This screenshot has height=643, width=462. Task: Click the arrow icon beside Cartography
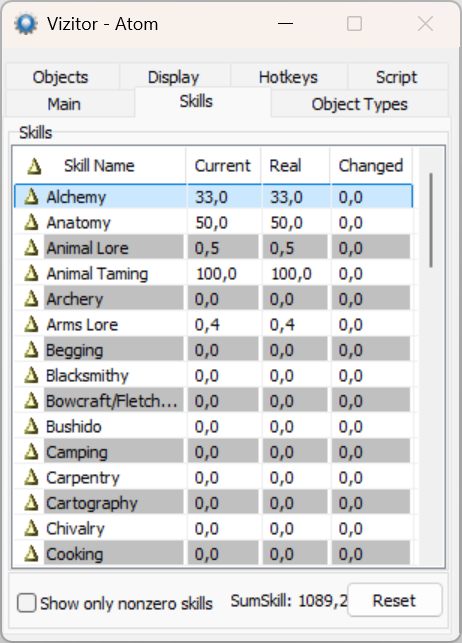coord(31,503)
